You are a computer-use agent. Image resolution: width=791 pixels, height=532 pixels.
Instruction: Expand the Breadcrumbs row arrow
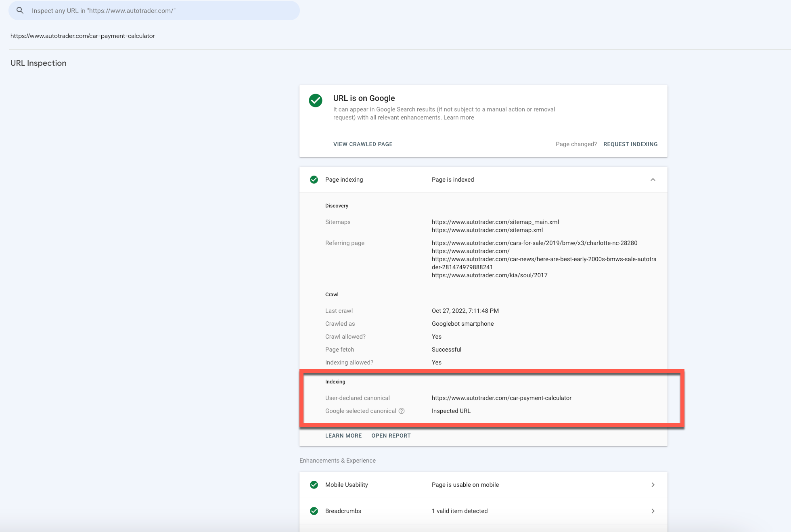click(653, 511)
